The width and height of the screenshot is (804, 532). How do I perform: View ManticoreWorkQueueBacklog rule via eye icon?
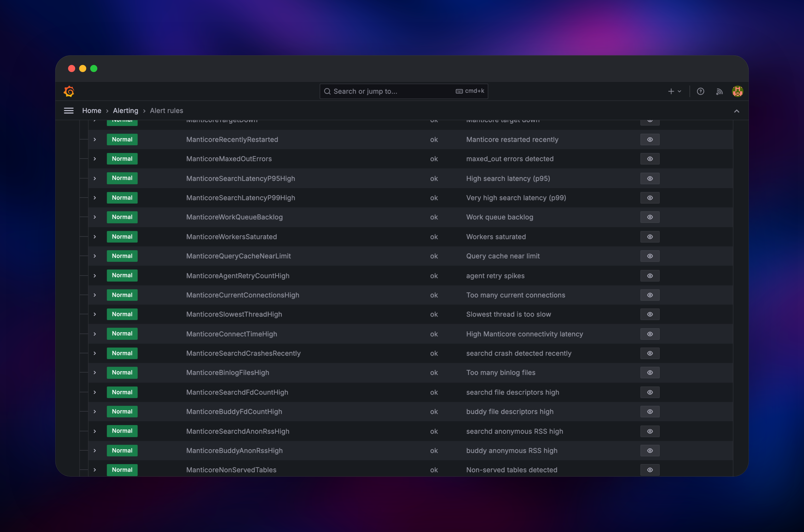pos(650,217)
